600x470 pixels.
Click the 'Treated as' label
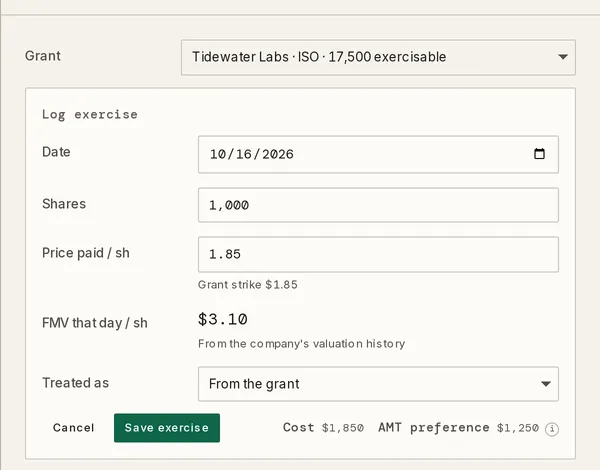75,383
